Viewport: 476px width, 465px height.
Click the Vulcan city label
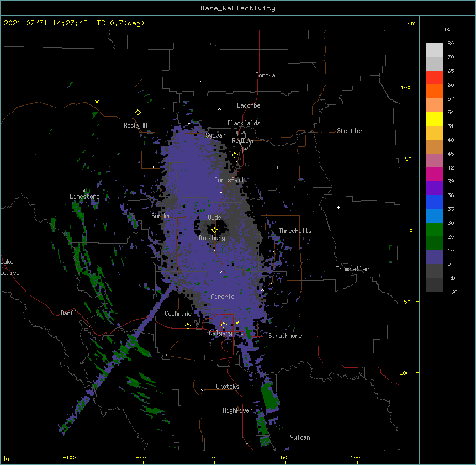click(x=300, y=437)
